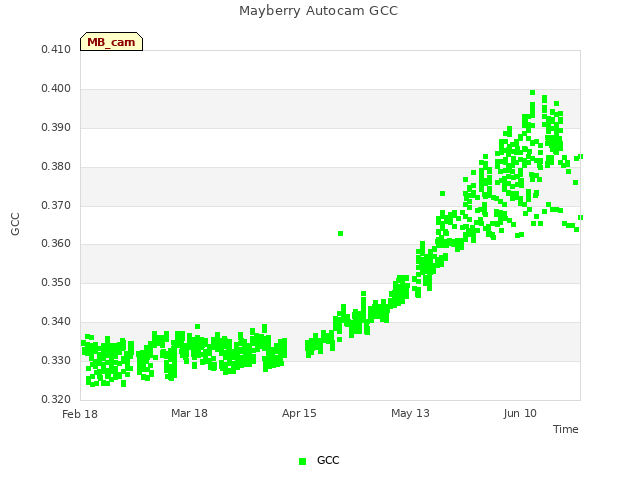Click the Feb 18 x-axis label
The height and width of the screenshot is (480, 640).
(80, 414)
